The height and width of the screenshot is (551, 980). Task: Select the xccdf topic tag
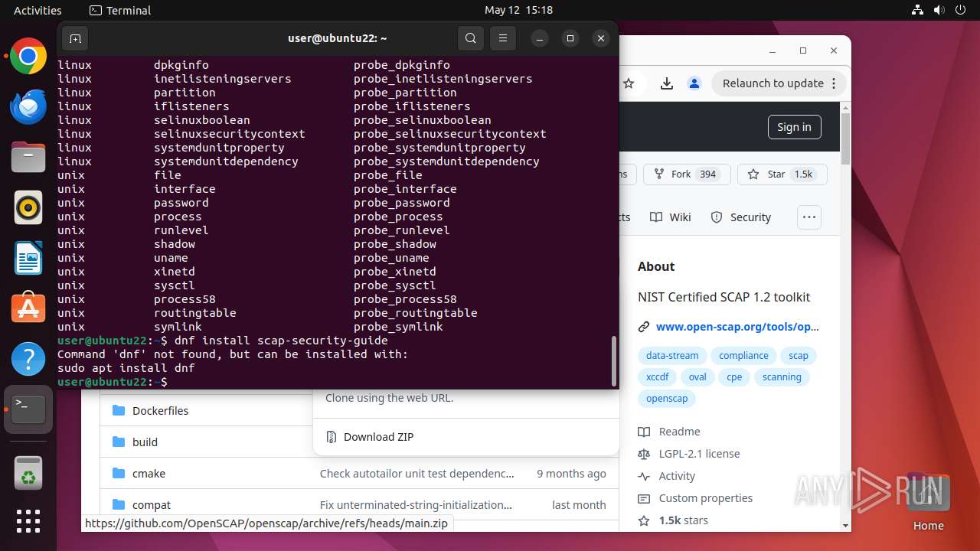point(658,377)
